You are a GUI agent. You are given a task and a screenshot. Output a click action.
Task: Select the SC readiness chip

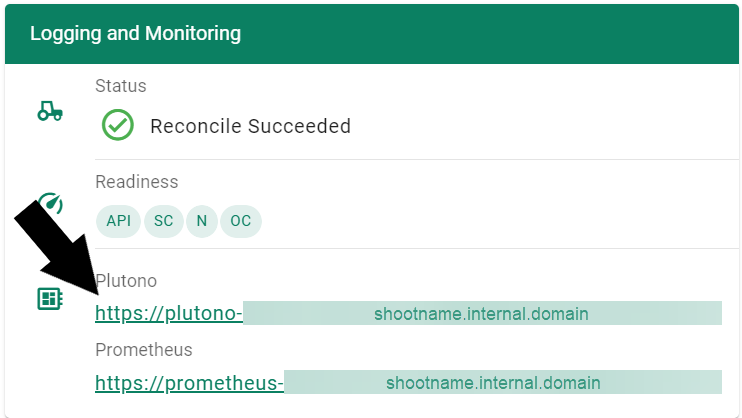[x=163, y=221]
